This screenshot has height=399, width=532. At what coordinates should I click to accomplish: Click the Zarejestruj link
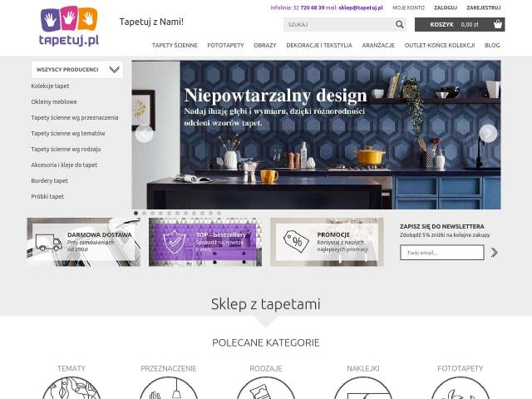pos(484,7)
